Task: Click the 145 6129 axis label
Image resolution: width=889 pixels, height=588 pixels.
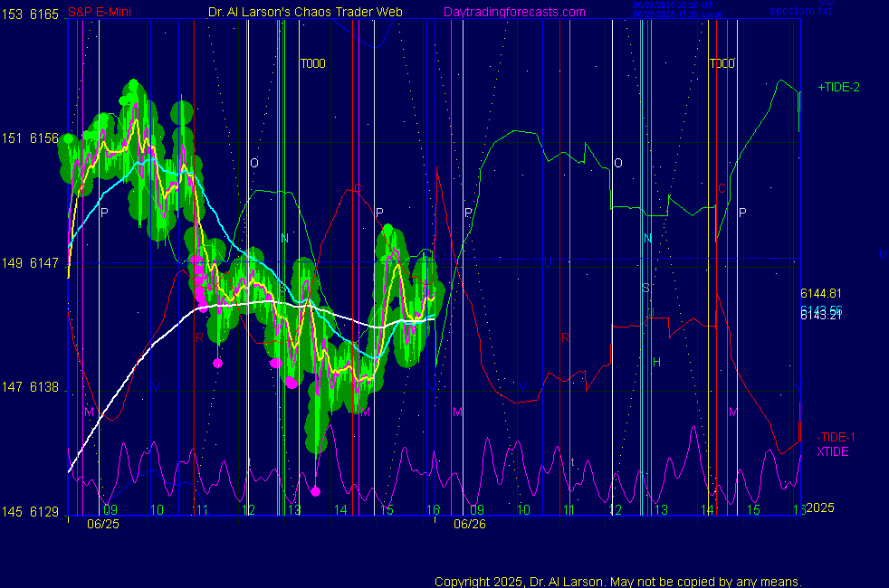Action: 30,511
